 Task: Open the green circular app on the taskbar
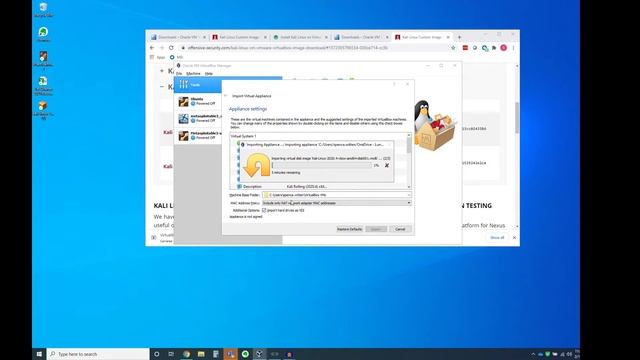[245, 354]
